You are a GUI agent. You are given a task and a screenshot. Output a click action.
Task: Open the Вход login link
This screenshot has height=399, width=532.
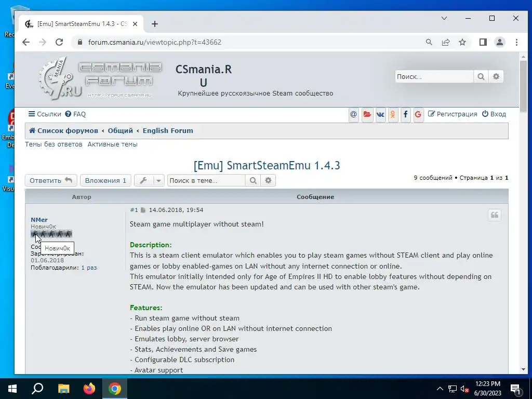pyautogui.click(x=494, y=114)
